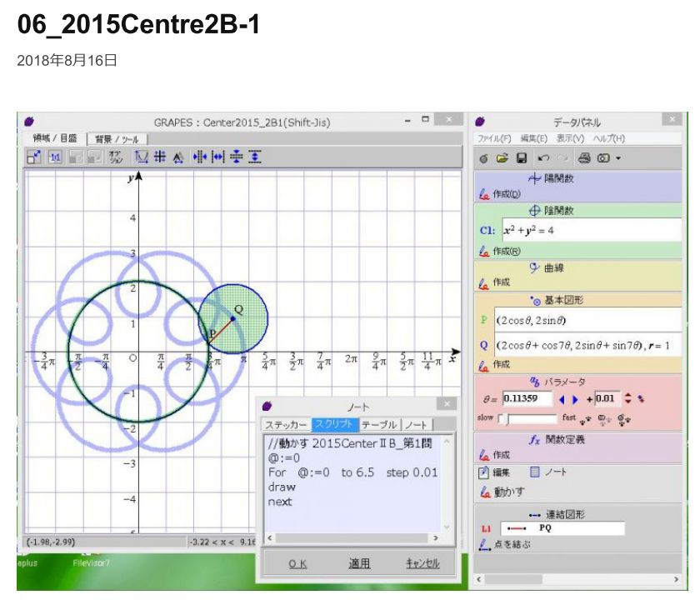Click the grid lines icon in graph toolbar
700x600 pixels.
[159, 157]
